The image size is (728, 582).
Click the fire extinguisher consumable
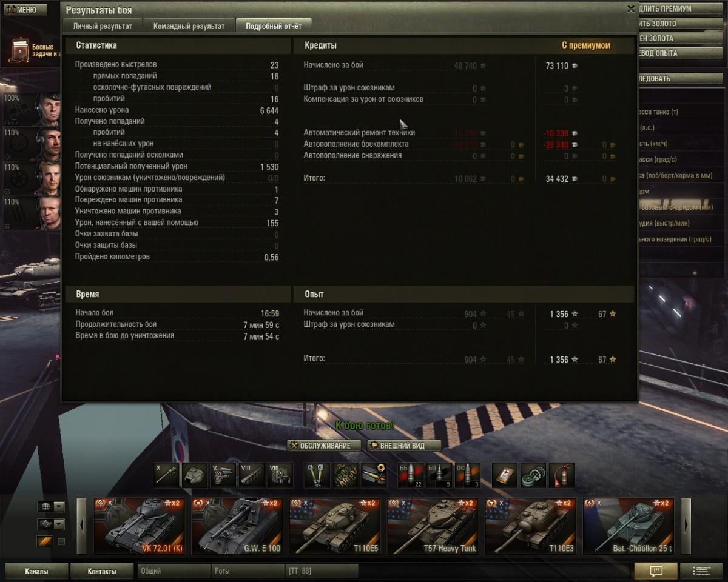561,475
